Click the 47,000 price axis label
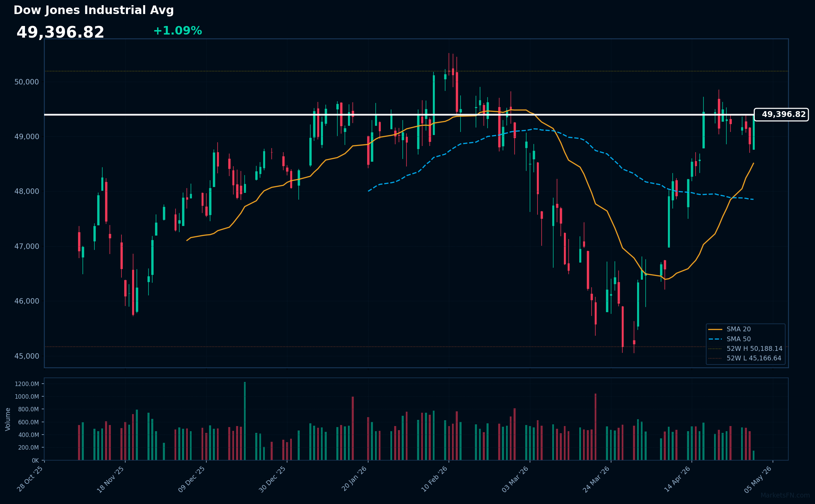Screen dimensions: 815x504 pos(27,247)
